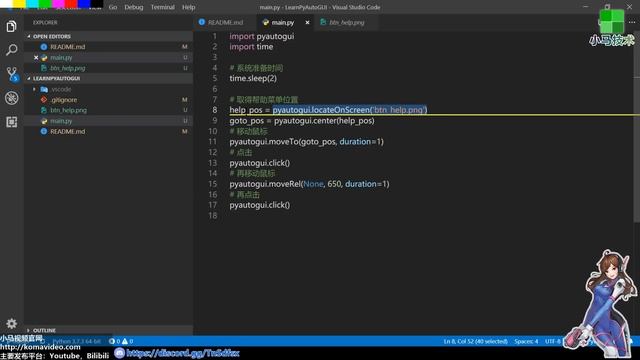The width and height of the screenshot is (640, 360).
Task: Collapse the OPEN EDITORS section
Action: [29, 36]
